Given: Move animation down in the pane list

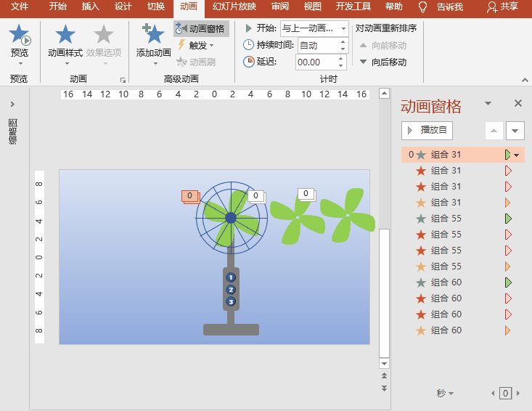Looking at the screenshot, I should pos(515,131).
